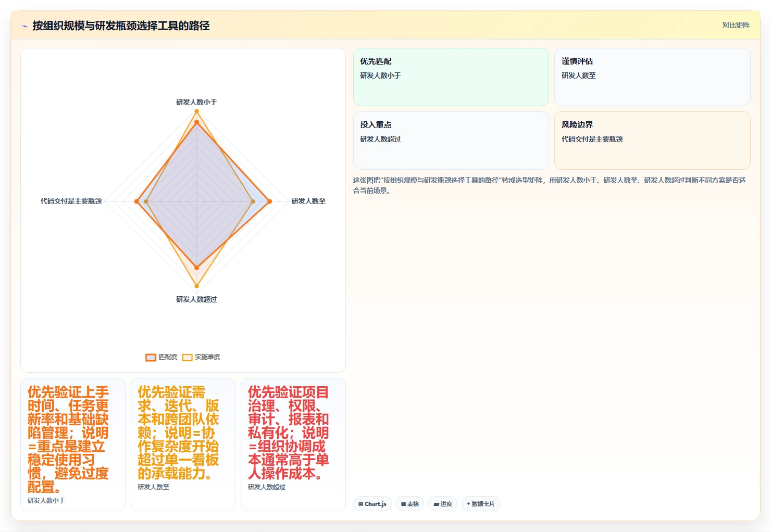Select the orange card about 上手时间
This screenshot has height=532, width=771.
point(73,445)
